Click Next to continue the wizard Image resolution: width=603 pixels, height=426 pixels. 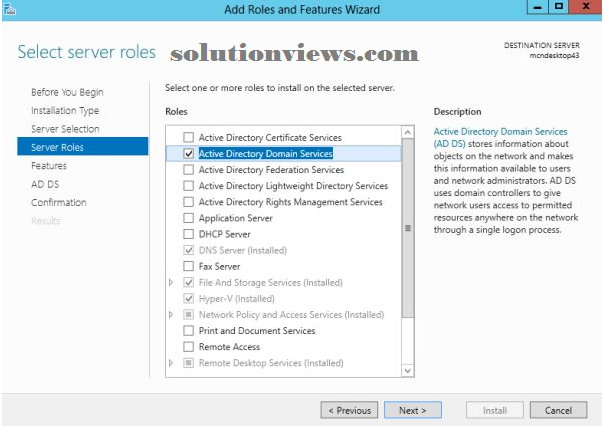(x=413, y=410)
